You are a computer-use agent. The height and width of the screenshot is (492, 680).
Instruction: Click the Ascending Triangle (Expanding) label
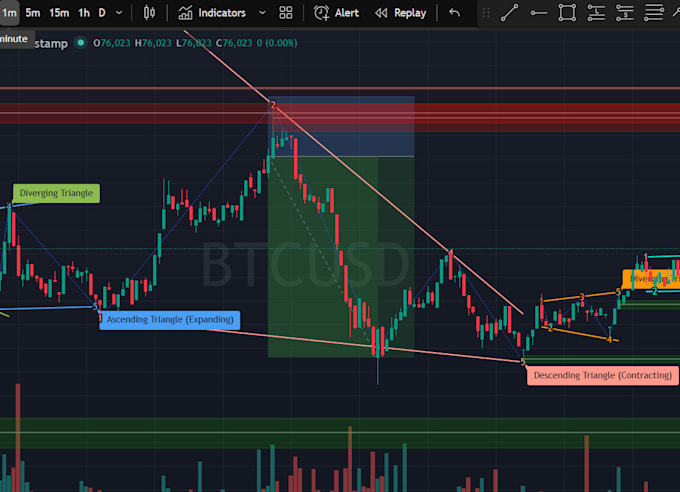[170, 320]
